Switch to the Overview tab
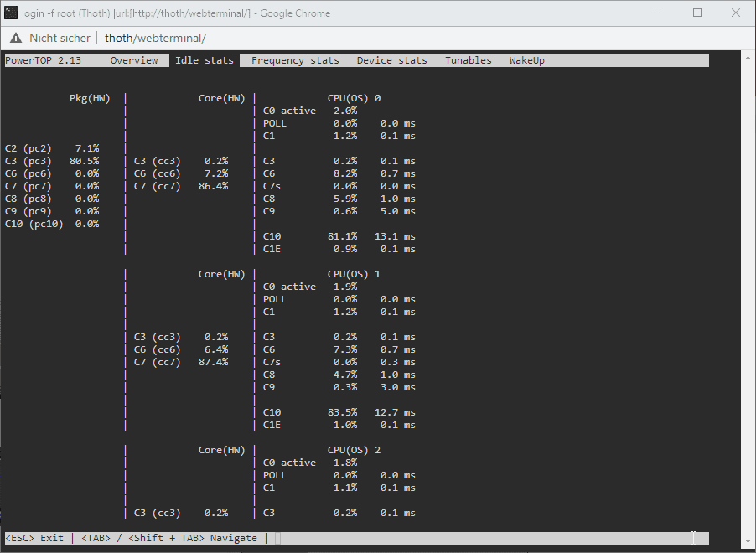 (x=134, y=61)
